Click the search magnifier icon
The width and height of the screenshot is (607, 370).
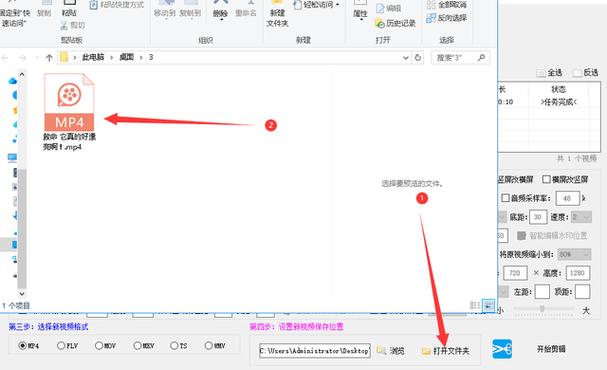(482, 58)
